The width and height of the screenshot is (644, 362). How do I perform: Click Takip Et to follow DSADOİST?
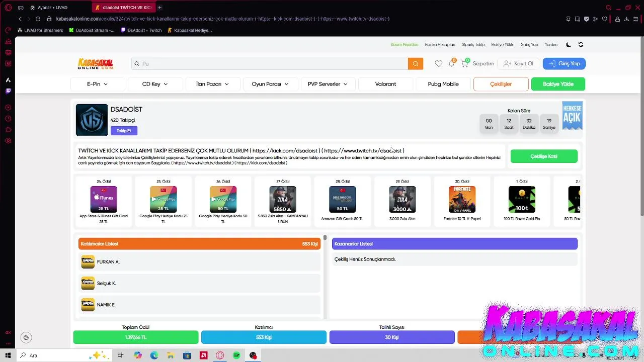pos(124,131)
